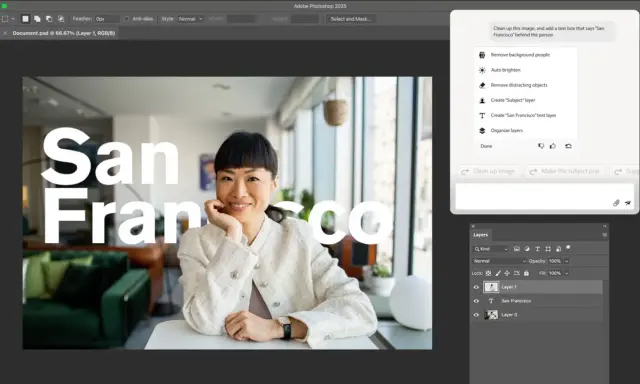This screenshot has height=384, width=640.
Task: Click the Intersect with Selection icon
Action: point(61,19)
